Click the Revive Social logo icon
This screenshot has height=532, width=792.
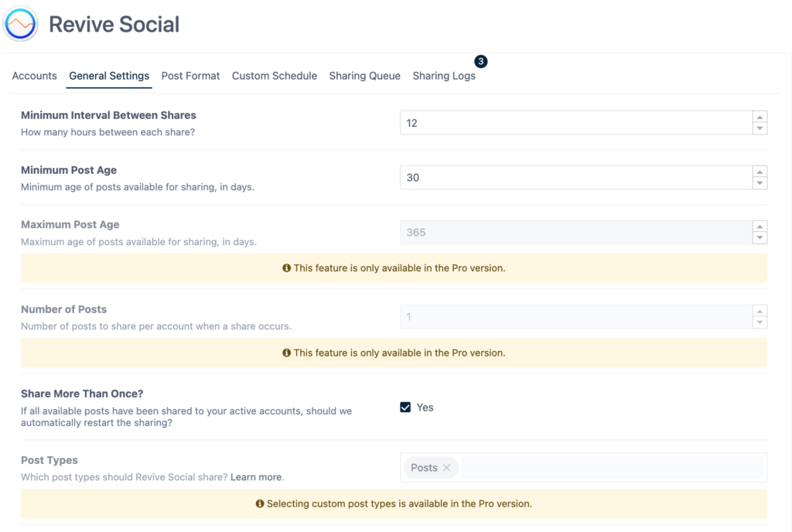(x=21, y=24)
